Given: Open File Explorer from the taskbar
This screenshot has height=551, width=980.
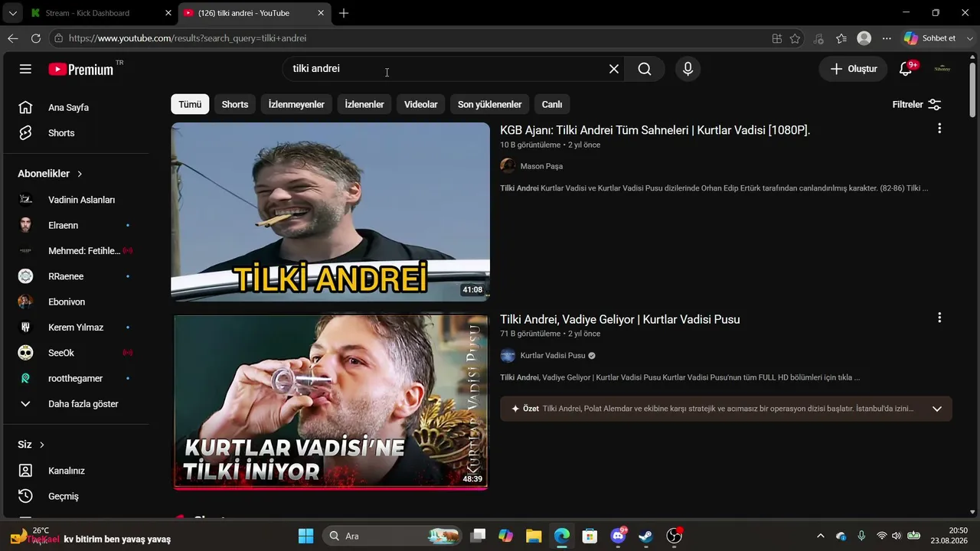Looking at the screenshot, I should [x=534, y=536].
